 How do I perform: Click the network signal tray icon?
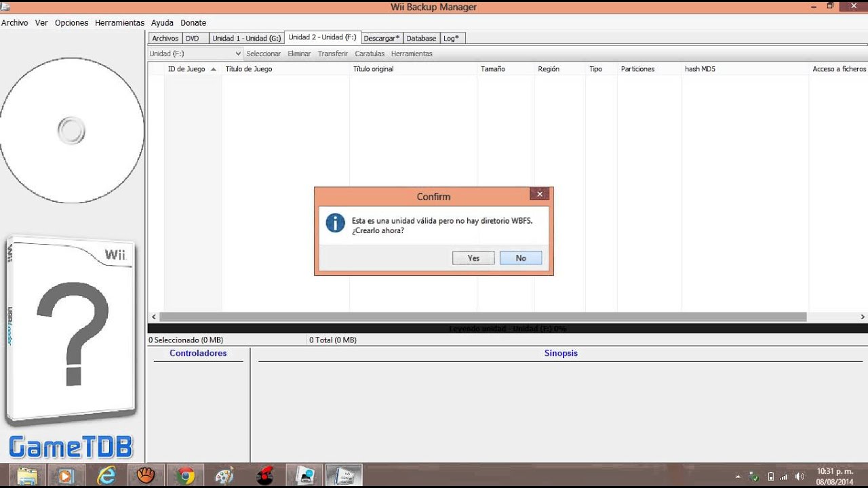(784, 476)
